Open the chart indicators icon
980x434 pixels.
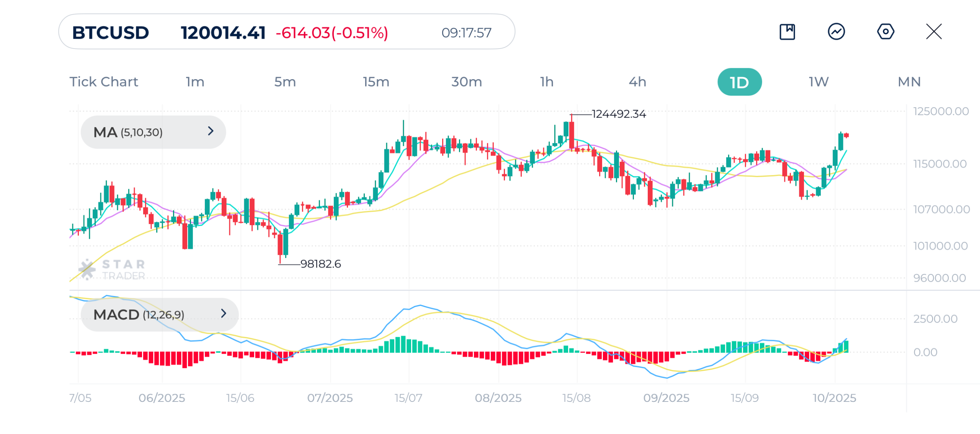[836, 32]
